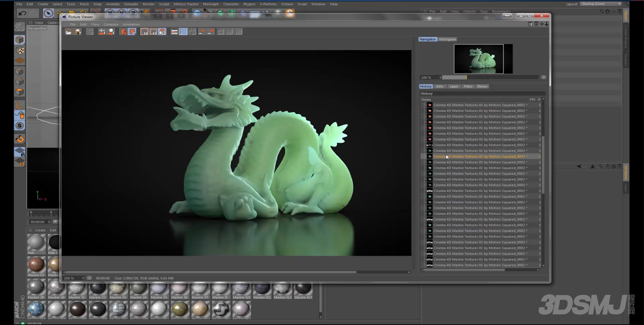
Task: Switch to Edges mode icon
Action: 19,82
